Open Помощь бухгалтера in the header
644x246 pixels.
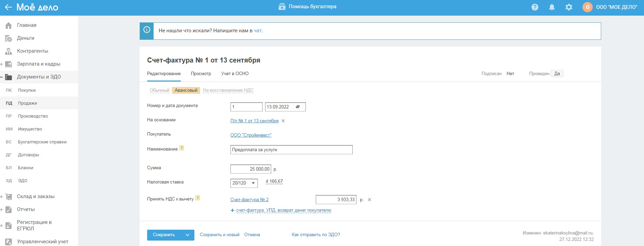click(308, 6)
